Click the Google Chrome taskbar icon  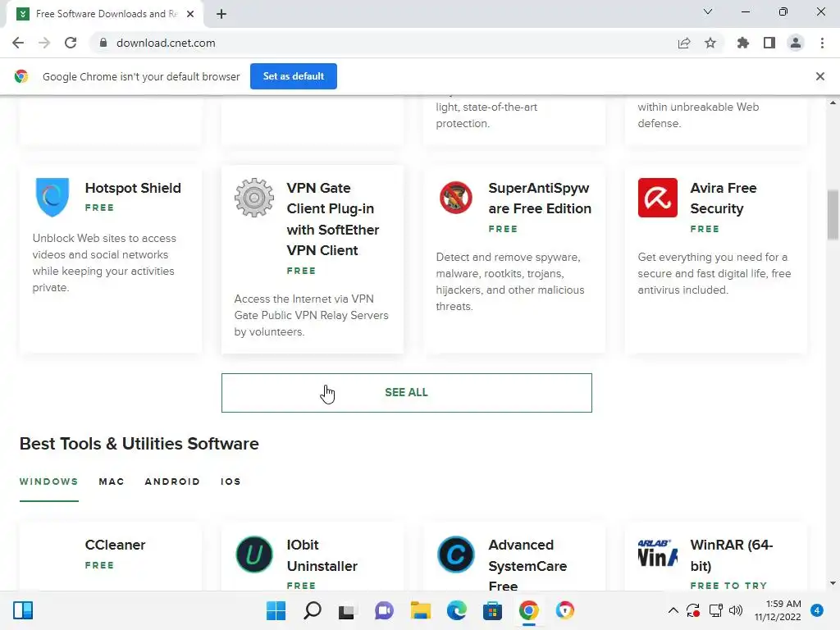coord(529,610)
